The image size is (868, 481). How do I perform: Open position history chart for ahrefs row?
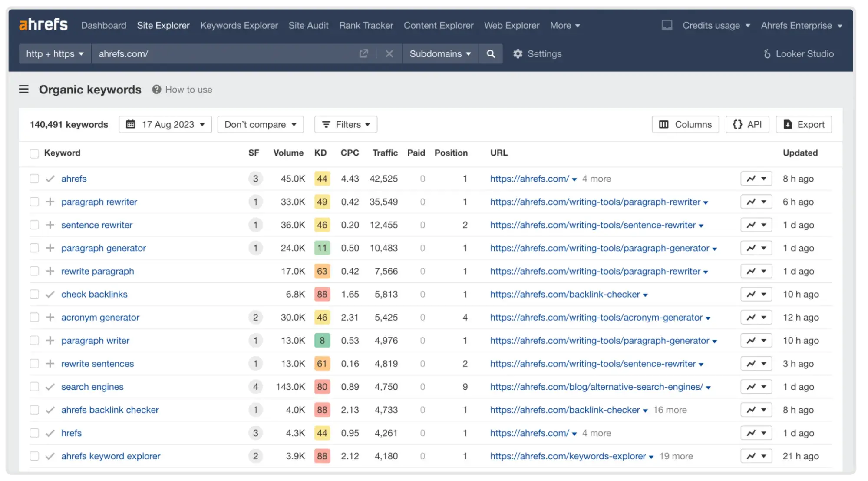(756, 179)
